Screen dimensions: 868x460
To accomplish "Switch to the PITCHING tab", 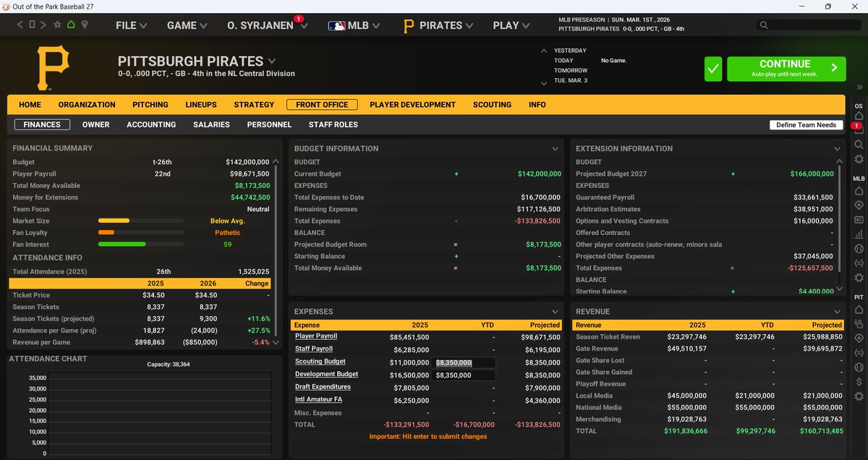I will click(150, 105).
